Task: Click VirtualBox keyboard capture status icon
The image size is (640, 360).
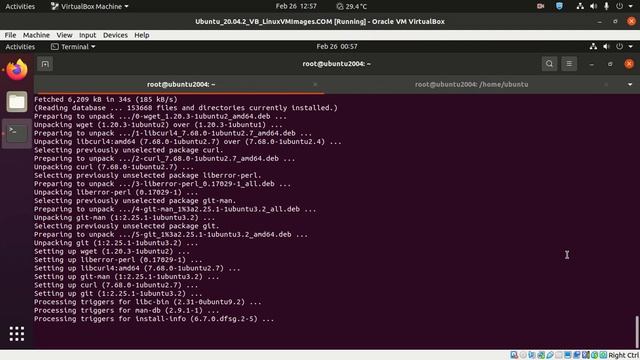Action: tap(603, 355)
